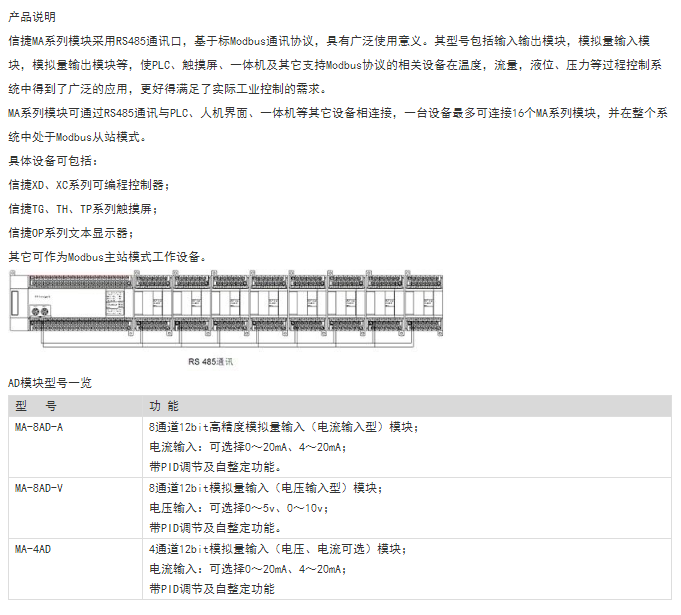Click the line starting 信捷MA系列模块采用RS485通讯口
The height and width of the screenshot is (615, 681).
[x=329, y=41]
